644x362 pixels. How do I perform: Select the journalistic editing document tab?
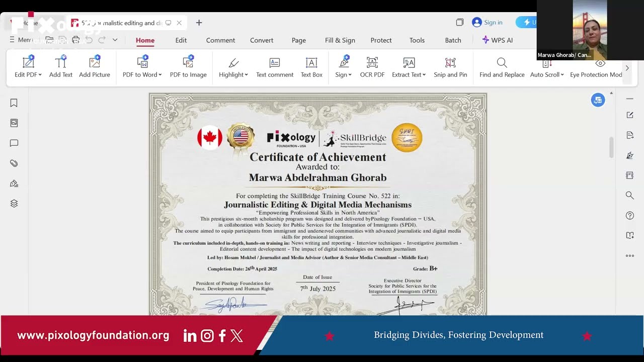tap(126, 23)
